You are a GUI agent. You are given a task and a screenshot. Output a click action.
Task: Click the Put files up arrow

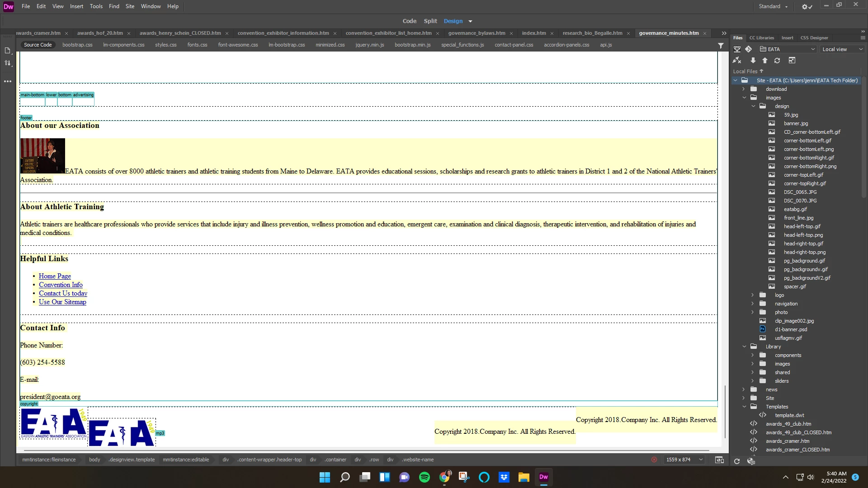[x=765, y=61]
